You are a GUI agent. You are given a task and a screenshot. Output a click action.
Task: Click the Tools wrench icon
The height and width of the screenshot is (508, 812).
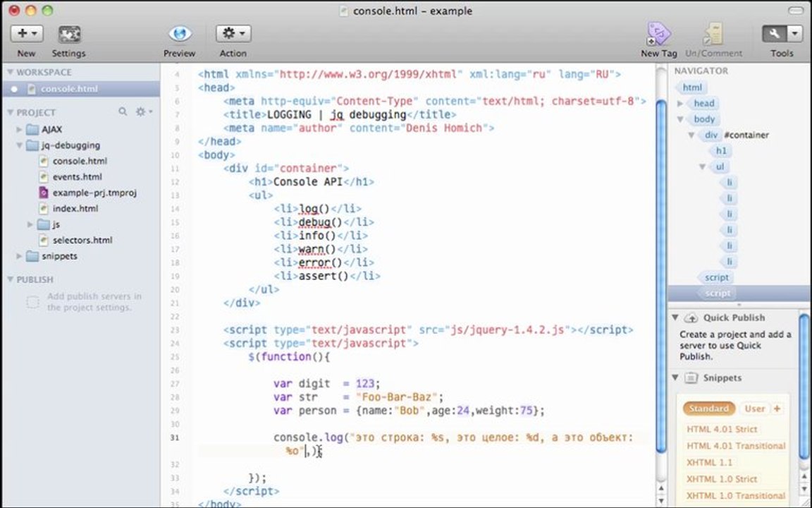775,34
